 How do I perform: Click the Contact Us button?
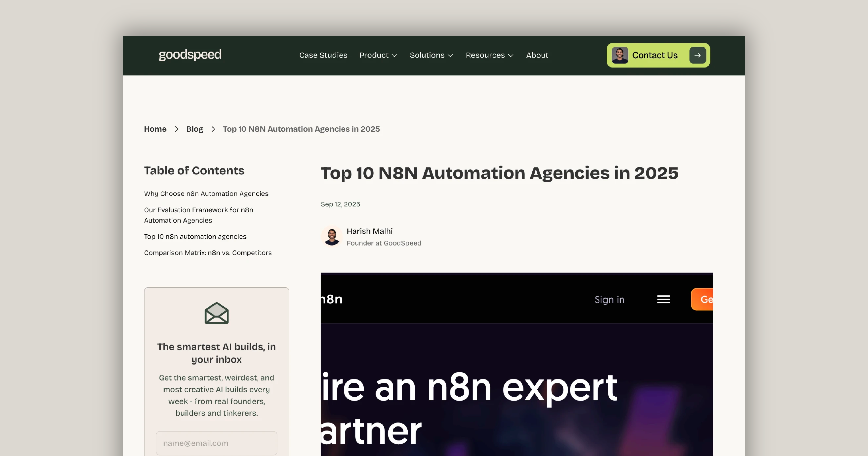click(x=658, y=55)
